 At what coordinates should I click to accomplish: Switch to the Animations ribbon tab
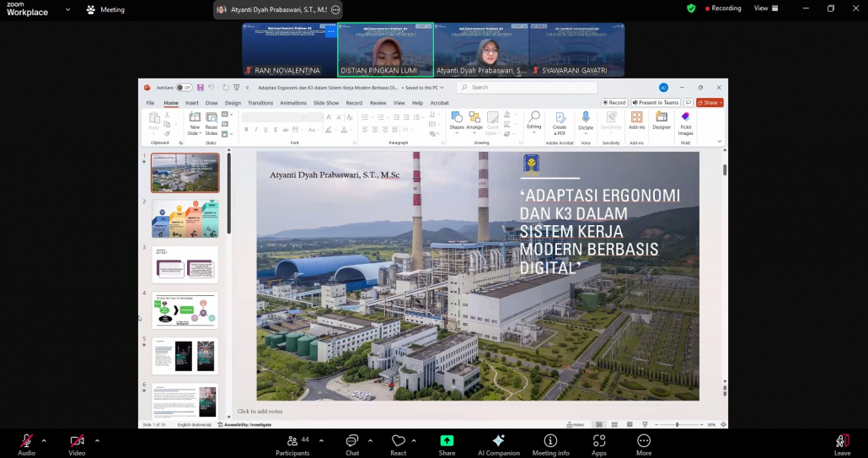[292, 103]
